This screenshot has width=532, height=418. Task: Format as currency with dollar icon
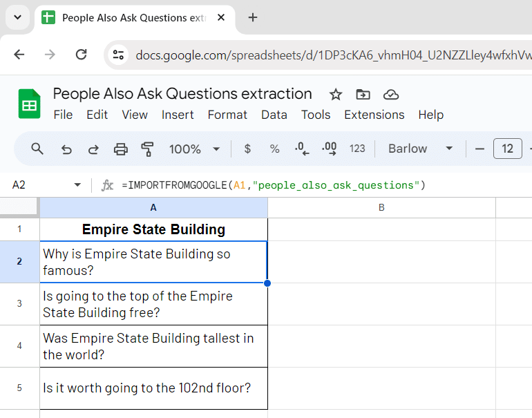click(247, 149)
